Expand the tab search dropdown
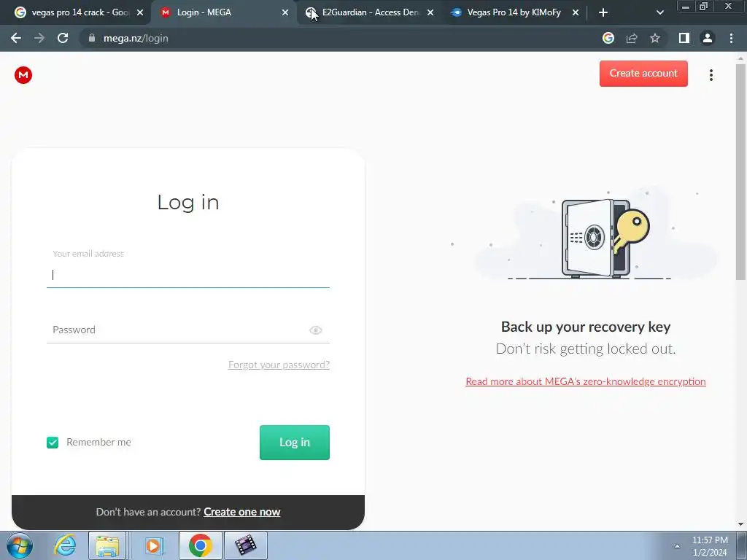 point(659,12)
